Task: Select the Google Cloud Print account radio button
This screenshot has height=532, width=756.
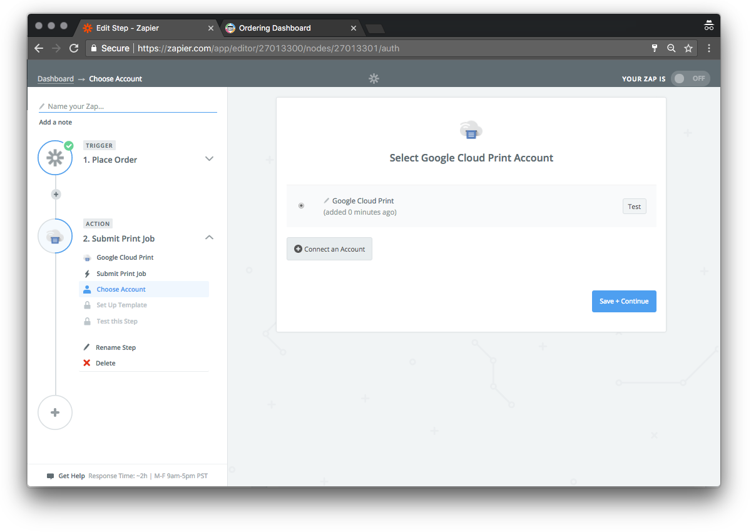Action: coord(301,205)
